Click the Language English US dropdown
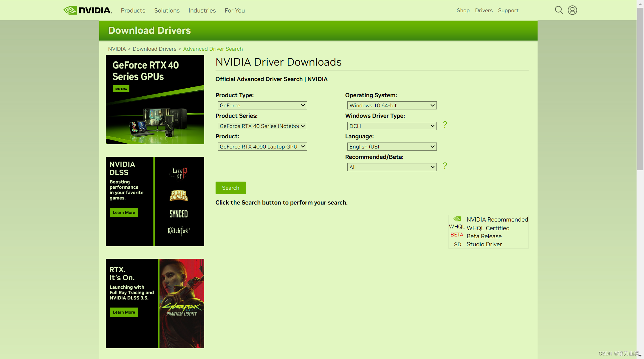Image resolution: width=644 pixels, height=359 pixels. 391,146
